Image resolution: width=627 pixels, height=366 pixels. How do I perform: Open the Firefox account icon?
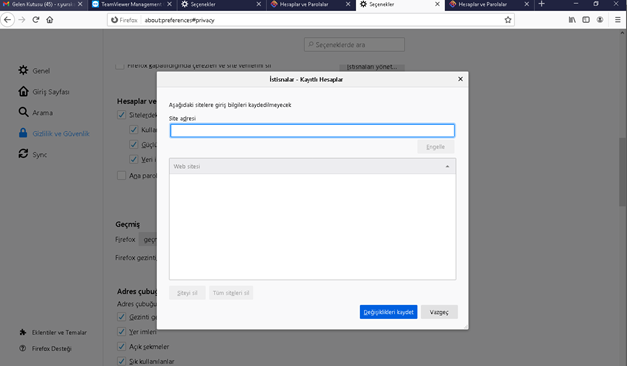[600, 20]
